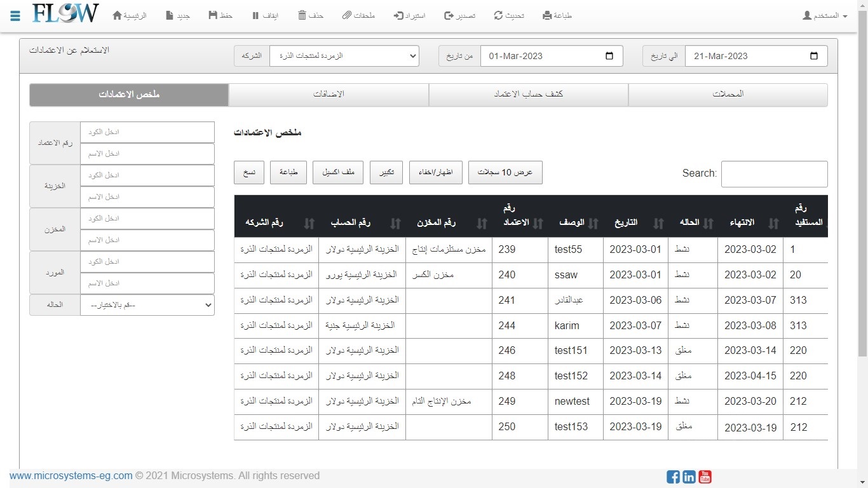Image resolution: width=868 pixels, height=488 pixels.
Task: Open the microsystems-eg.com website link
Action: point(71,475)
